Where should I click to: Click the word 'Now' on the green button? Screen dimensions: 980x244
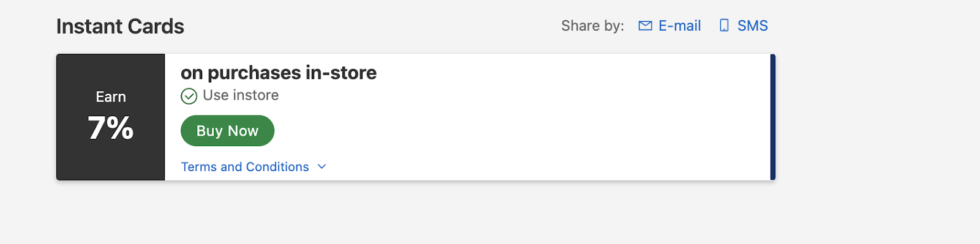pyautogui.click(x=243, y=131)
